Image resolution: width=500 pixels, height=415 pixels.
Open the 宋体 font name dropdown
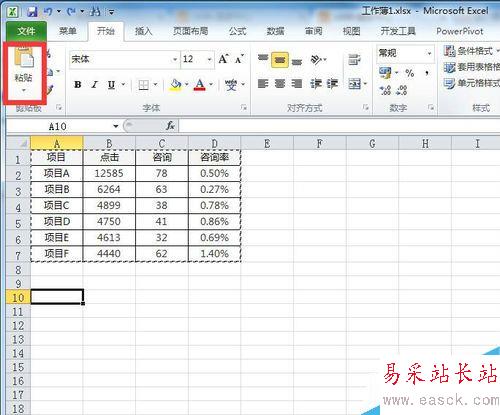[x=175, y=60]
